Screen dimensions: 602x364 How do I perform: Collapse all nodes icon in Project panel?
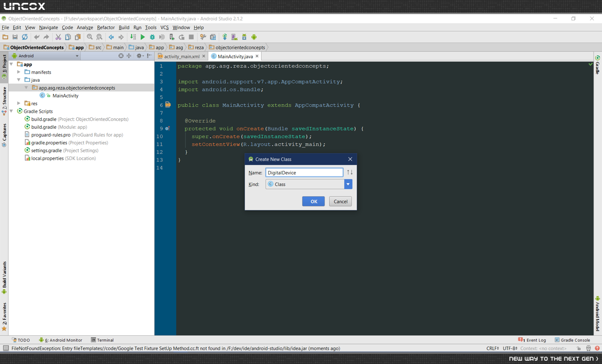[x=129, y=56]
